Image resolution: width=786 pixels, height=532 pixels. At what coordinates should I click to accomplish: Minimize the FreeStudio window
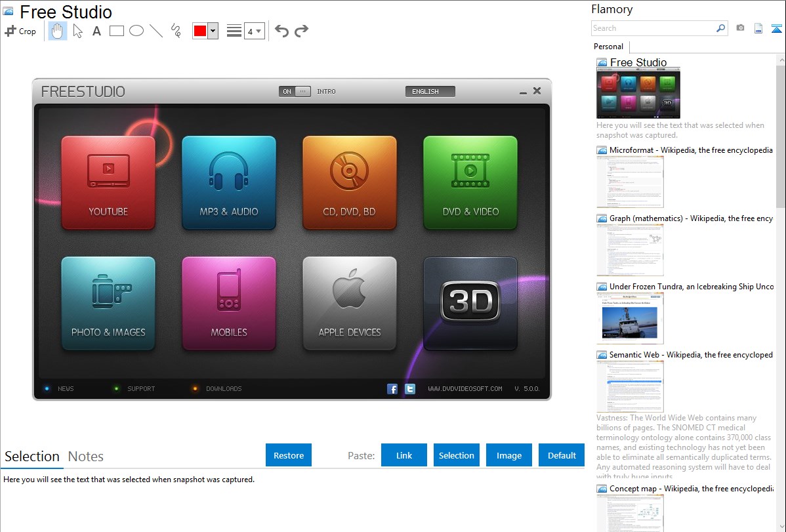(523, 92)
